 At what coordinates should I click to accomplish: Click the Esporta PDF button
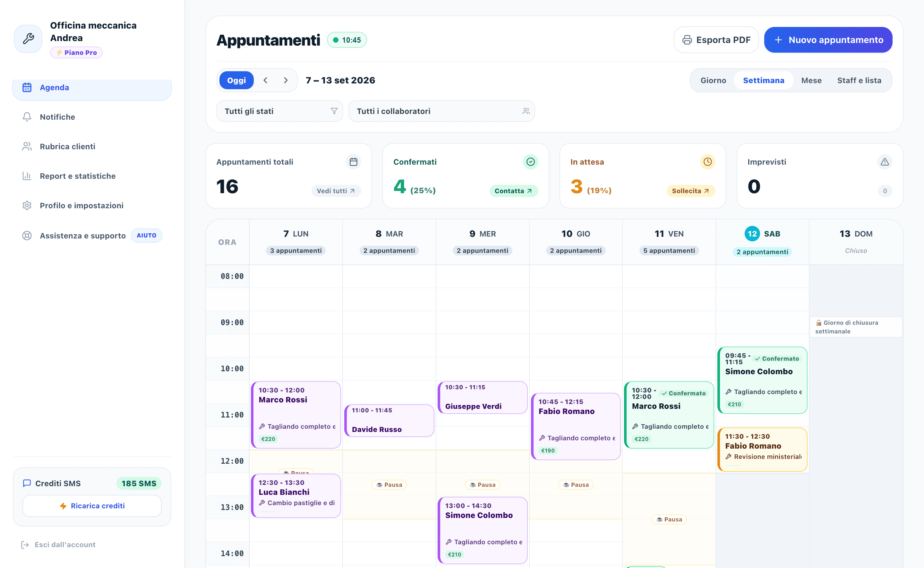point(716,40)
